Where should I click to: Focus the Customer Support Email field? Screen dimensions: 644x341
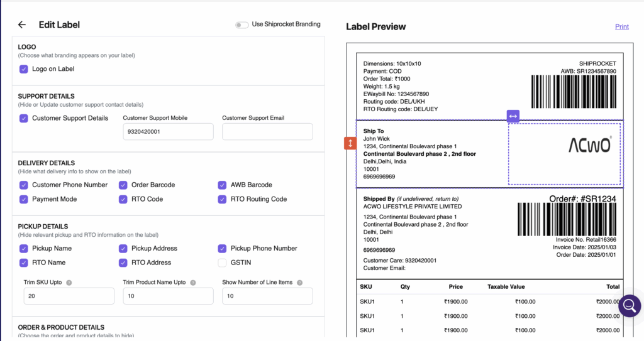pos(267,132)
